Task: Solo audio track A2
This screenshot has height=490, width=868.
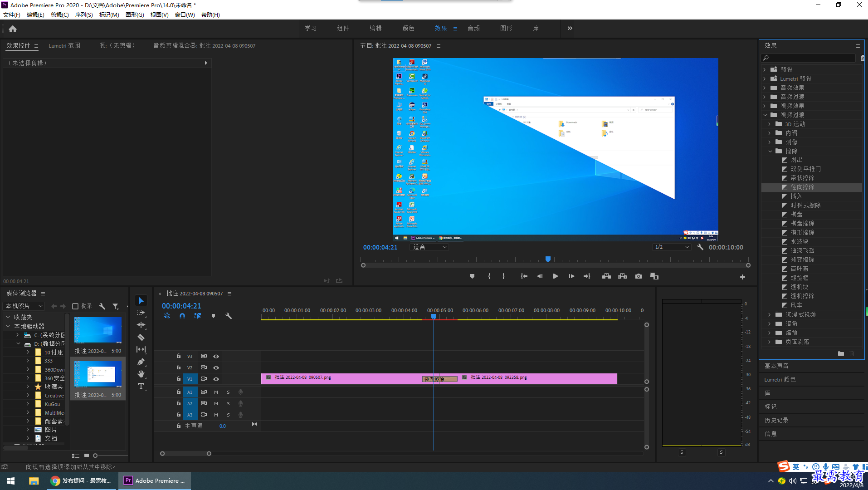Action: tap(228, 403)
